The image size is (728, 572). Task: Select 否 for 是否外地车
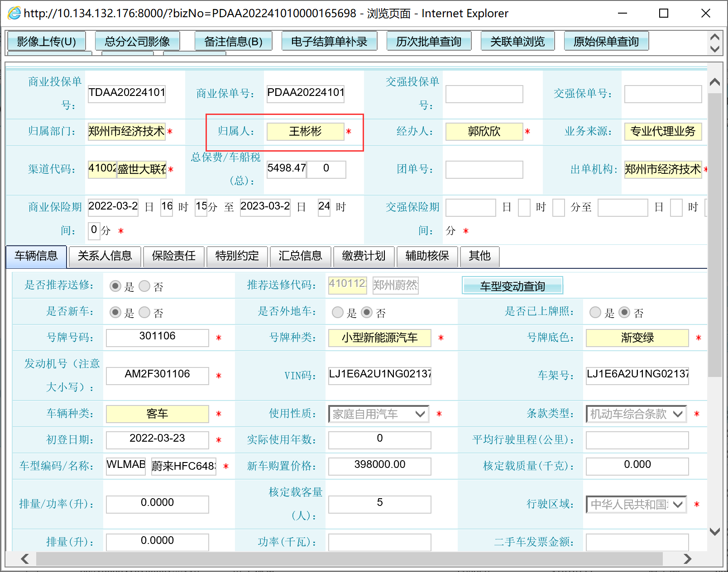[367, 312]
